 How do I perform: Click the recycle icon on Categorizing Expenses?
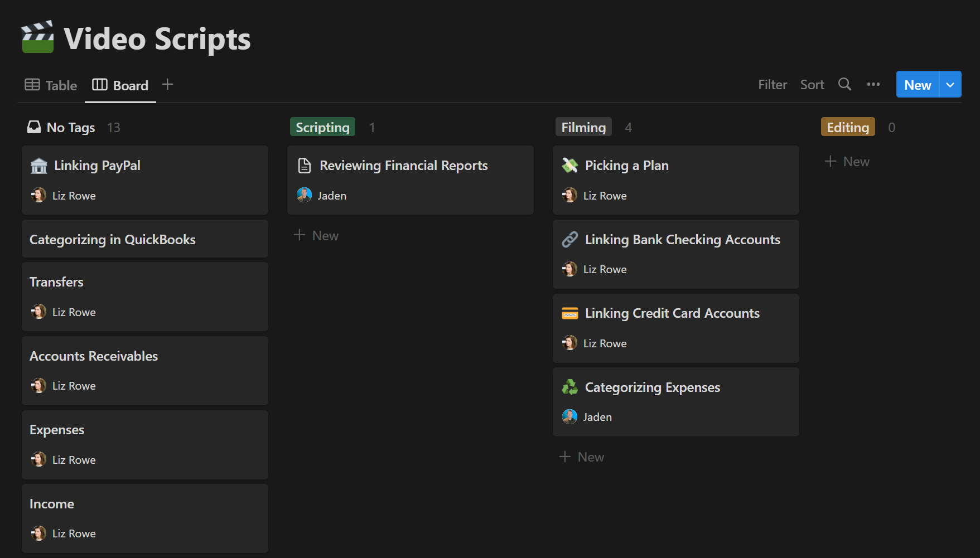[x=569, y=387]
